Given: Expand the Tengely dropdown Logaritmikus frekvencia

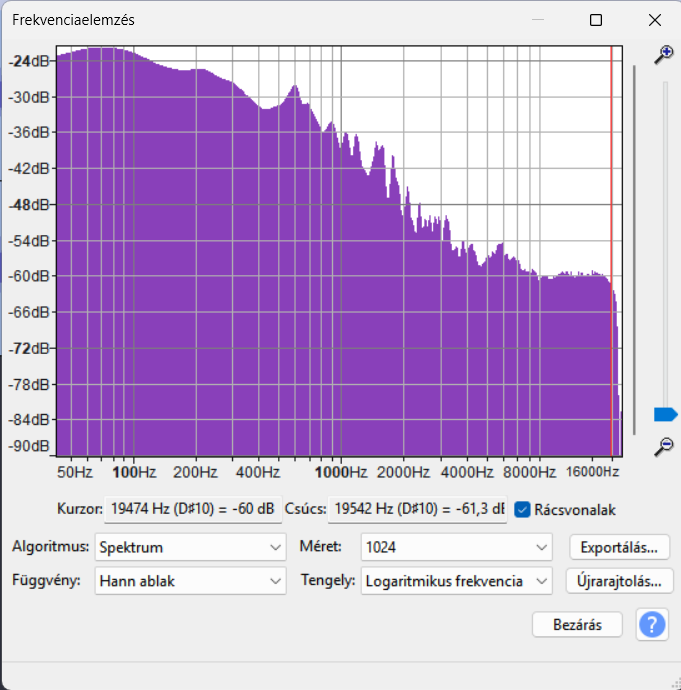Looking at the screenshot, I should pyautogui.click(x=456, y=581).
